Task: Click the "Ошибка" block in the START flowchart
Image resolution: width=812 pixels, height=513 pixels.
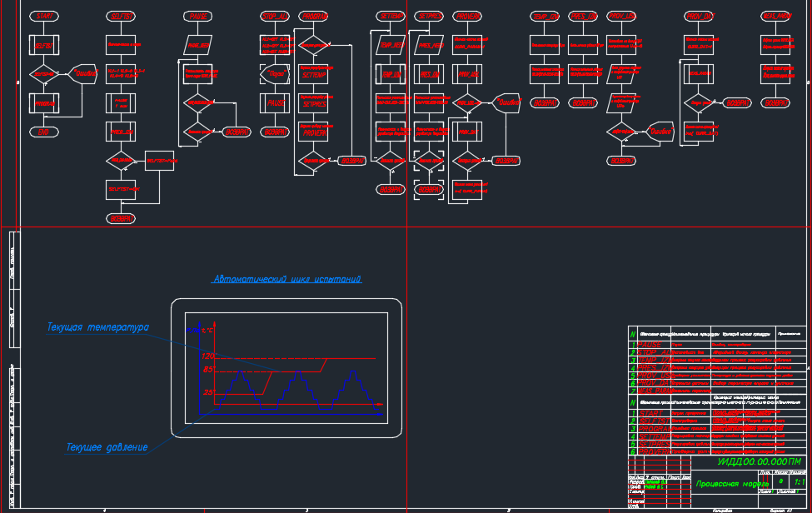Action: (84, 73)
